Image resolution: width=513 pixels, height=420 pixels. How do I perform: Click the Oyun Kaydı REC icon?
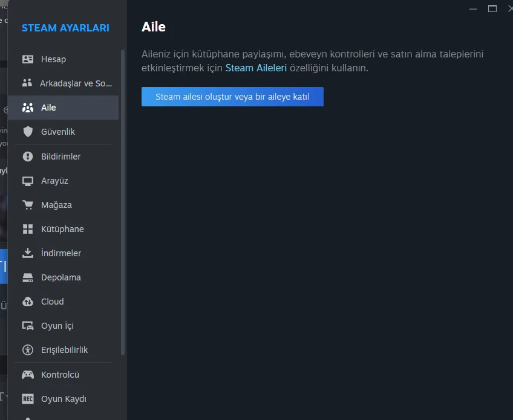[28, 399]
